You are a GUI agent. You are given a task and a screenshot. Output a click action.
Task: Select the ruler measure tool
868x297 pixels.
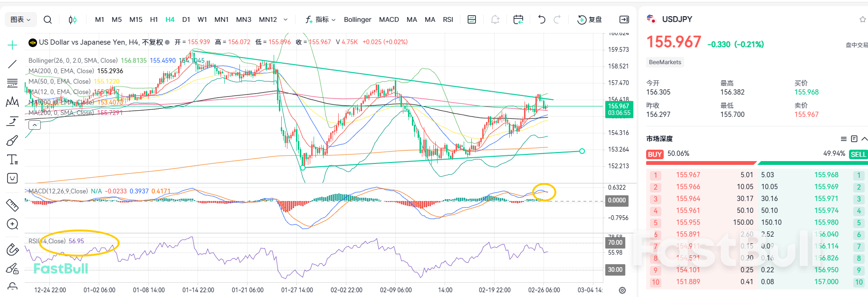pyautogui.click(x=12, y=205)
